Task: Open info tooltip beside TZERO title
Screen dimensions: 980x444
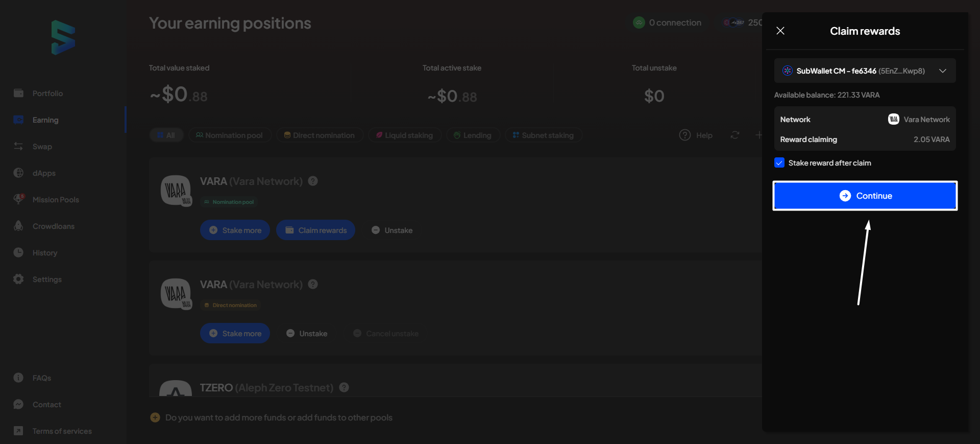Action: 344,387
